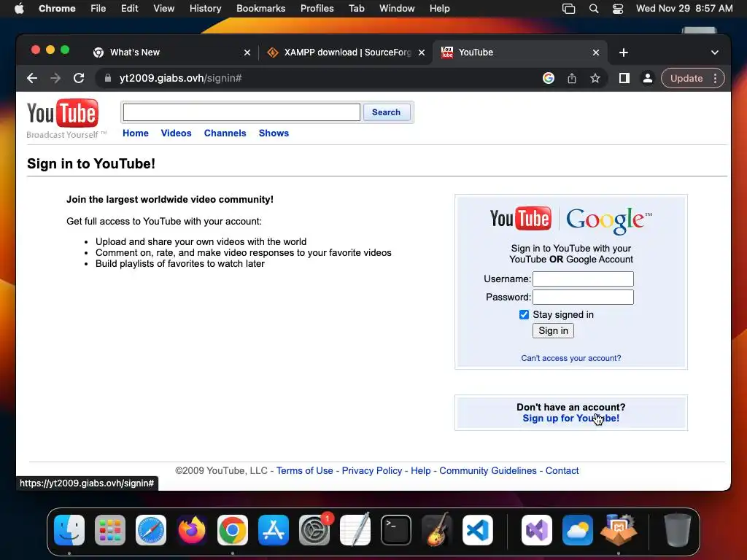
Task: Open the Profiles menu
Action: 317,9
